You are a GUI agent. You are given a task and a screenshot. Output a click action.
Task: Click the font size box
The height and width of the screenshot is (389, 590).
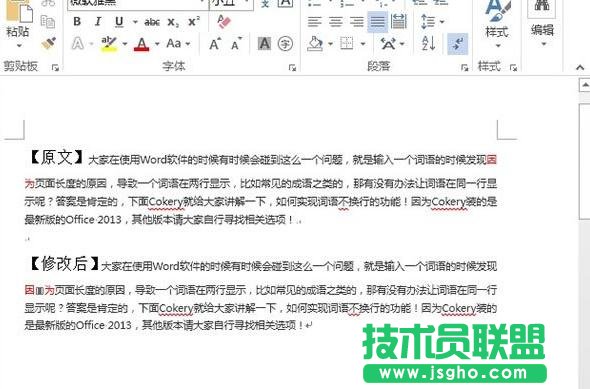click(231, 3)
